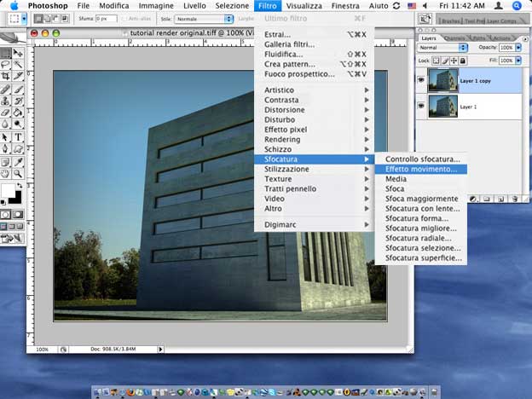Select the Lasso tool
532x399 pixels.
[7, 64]
